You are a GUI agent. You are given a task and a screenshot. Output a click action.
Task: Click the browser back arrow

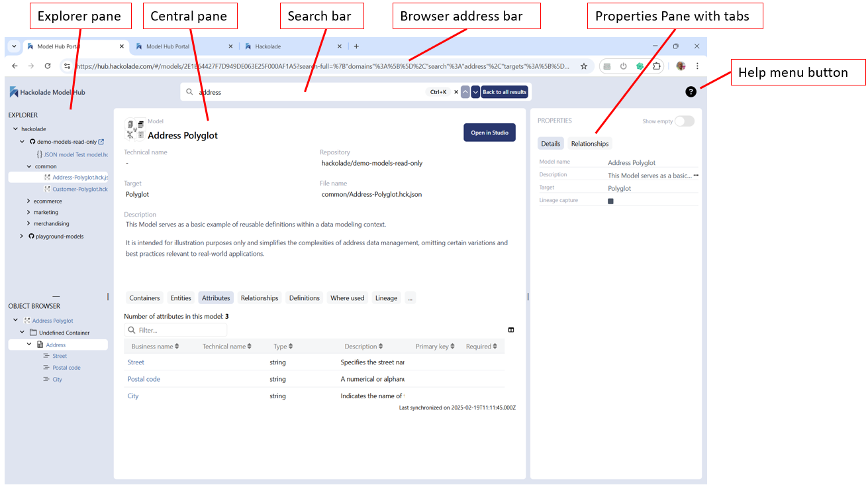pos(15,66)
